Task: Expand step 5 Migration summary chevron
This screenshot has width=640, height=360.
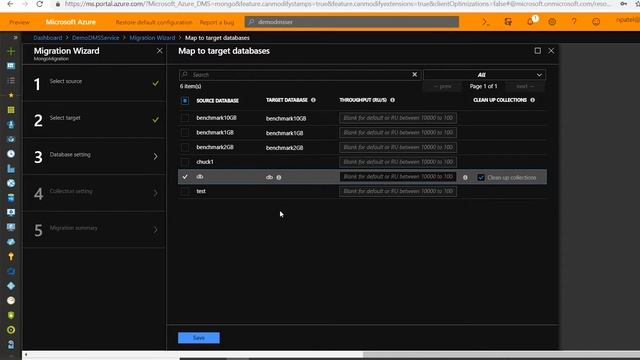Action: coord(156,230)
